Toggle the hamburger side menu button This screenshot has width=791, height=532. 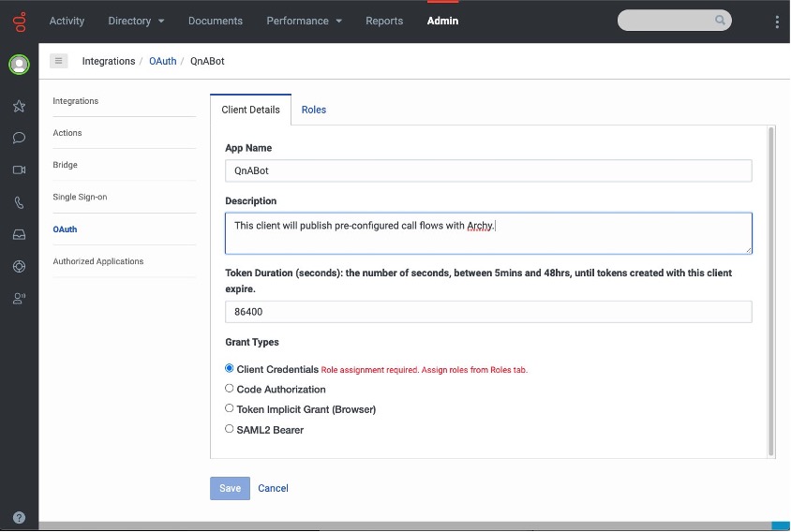(58, 61)
